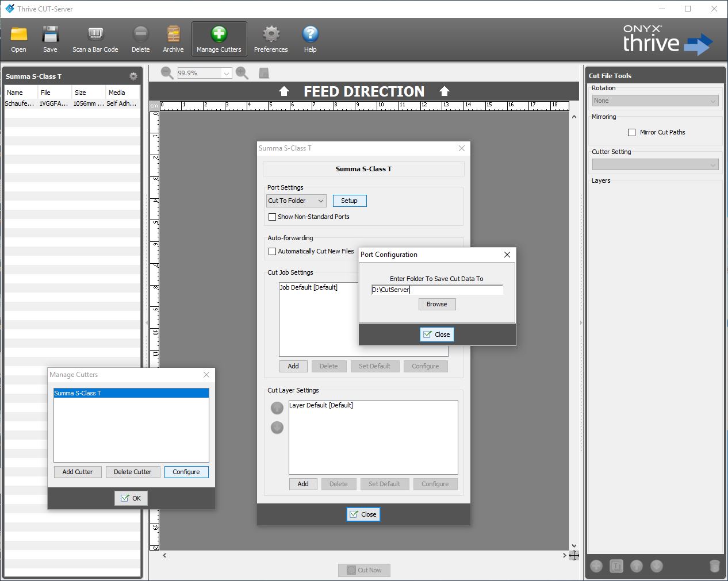Click the File column header

tap(55, 93)
